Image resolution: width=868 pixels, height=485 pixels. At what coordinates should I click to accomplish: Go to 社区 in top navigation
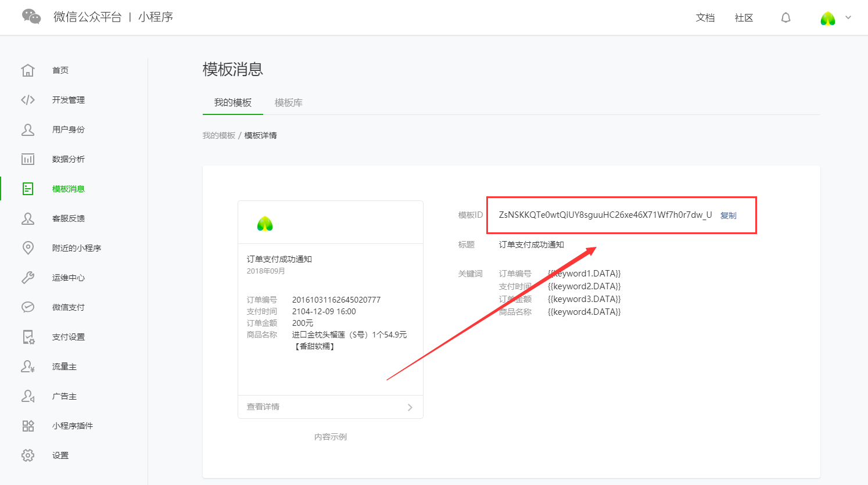coord(744,18)
